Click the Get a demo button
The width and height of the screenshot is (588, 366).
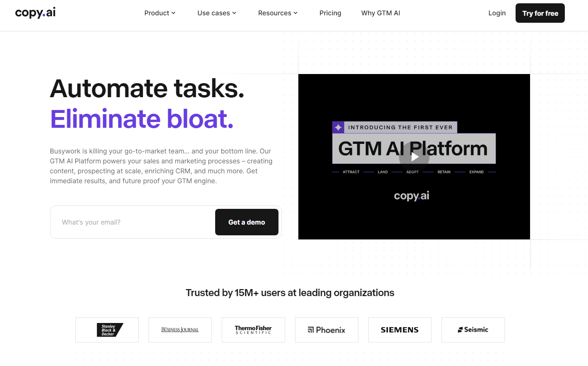[x=247, y=222]
